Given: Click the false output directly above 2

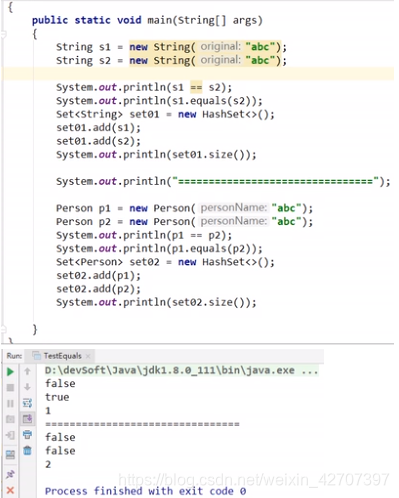Looking at the screenshot, I should coord(60,451).
